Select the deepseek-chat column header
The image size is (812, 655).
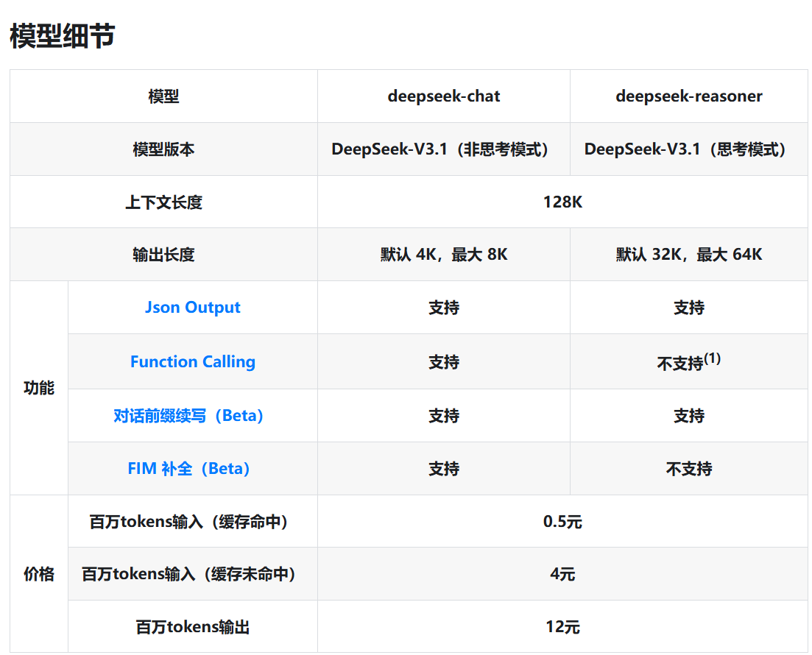click(444, 96)
